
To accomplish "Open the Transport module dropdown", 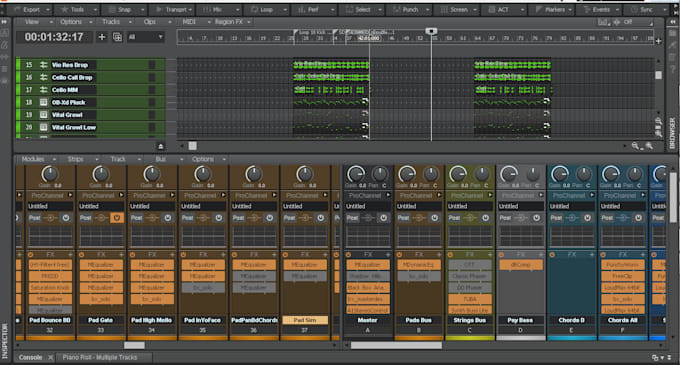I will coord(190,10).
